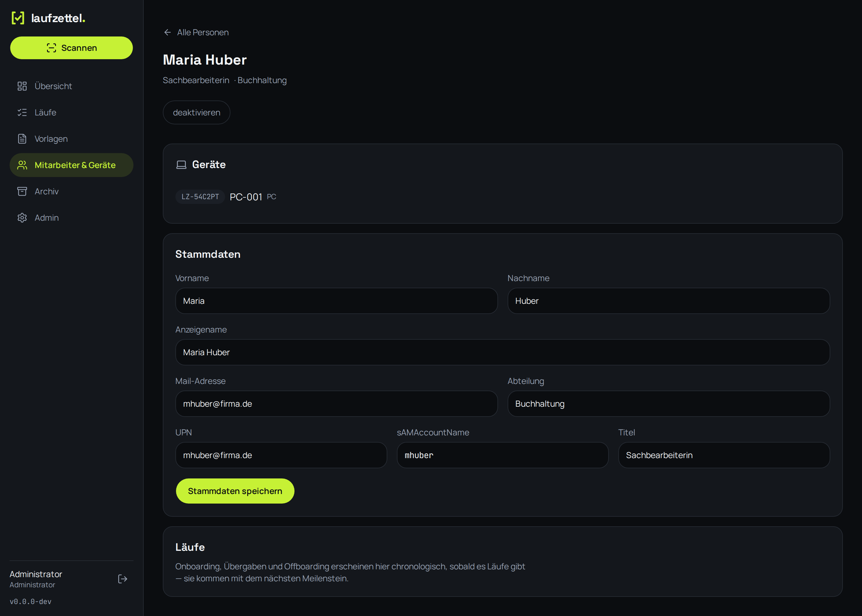Open the PC-001 device entry
The height and width of the screenshot is (616, 862).
(x=246, y=197)
